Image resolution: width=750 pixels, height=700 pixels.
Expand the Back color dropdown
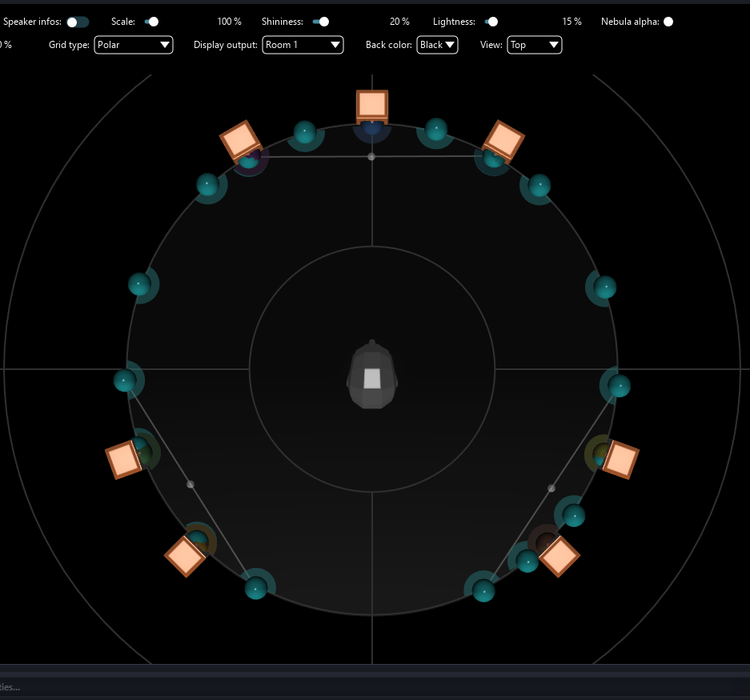437,45
